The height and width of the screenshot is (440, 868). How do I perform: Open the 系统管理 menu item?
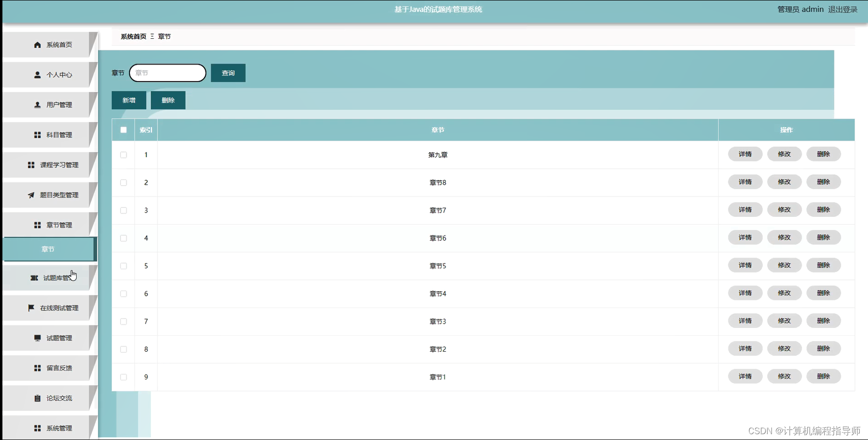(x=50, y=428)
